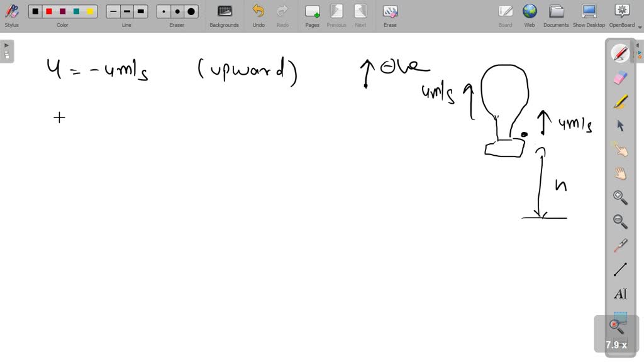This screenshot has width=644, height=362.
Task: Reset zoom via the 7.9 x indicator
Action: tap(616, 334)
